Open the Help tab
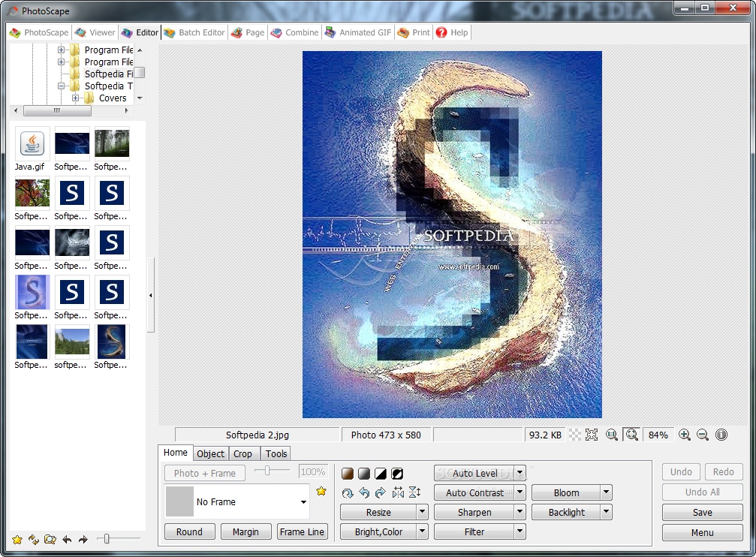The height and width of the screenshot is (557, 756). pos(452,32)
